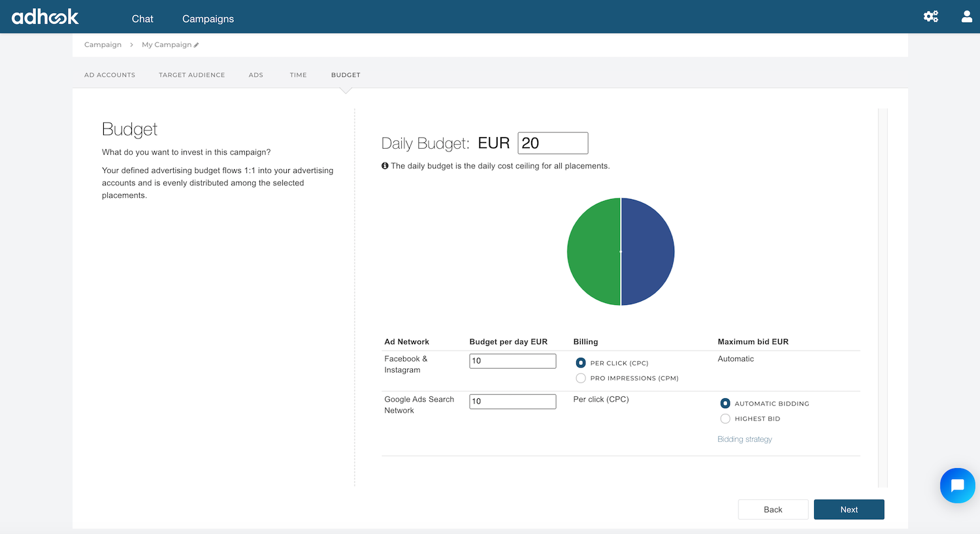Click the vertical scrollbar beside the budget panel
This screenshot has width=980, height=534.
coord(883,298)
